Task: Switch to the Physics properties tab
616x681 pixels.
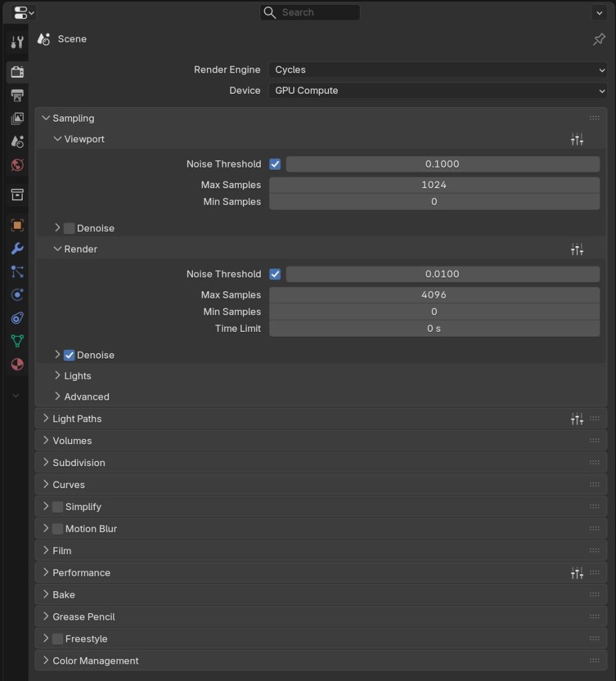Action: [x=17, y=295]
